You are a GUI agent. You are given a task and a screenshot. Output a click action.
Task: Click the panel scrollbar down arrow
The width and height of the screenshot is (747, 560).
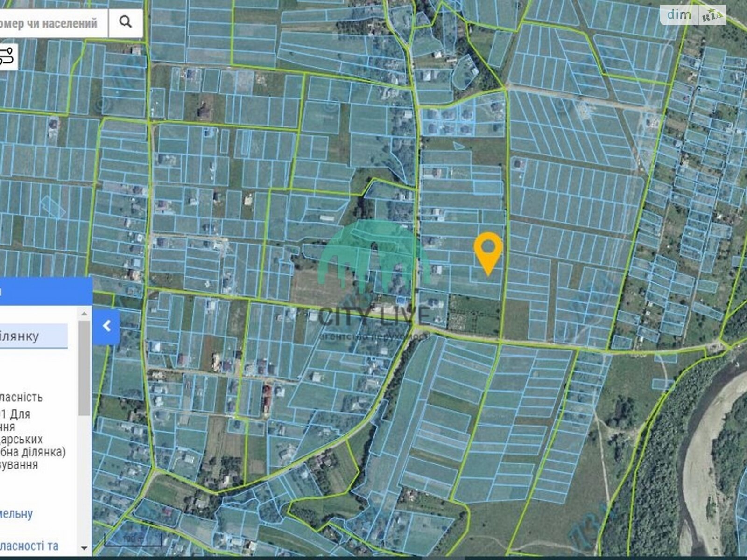pyautogui.click(x=84, y=547)
